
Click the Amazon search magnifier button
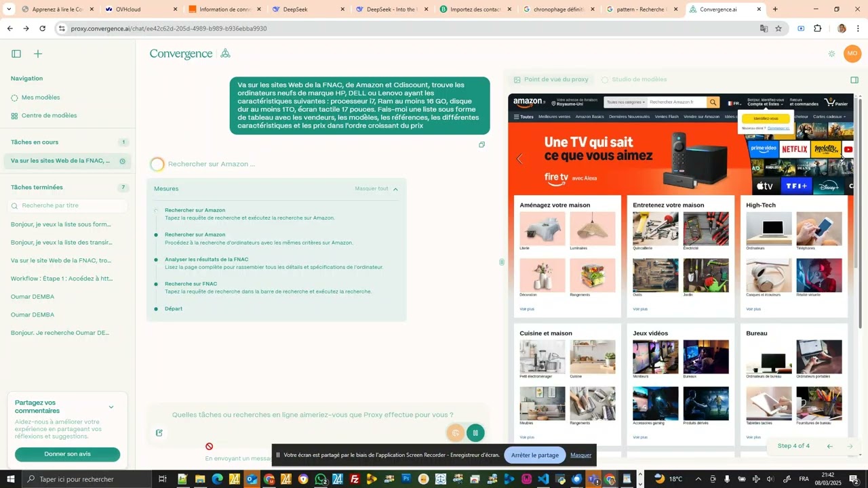click(x=713, y=102)
